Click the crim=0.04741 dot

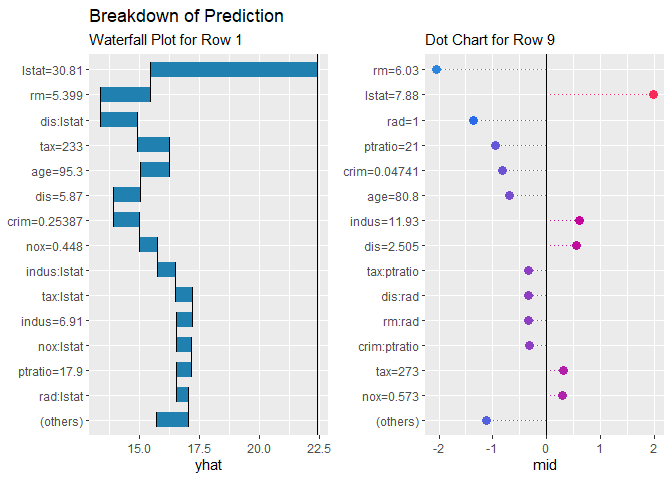502,170
